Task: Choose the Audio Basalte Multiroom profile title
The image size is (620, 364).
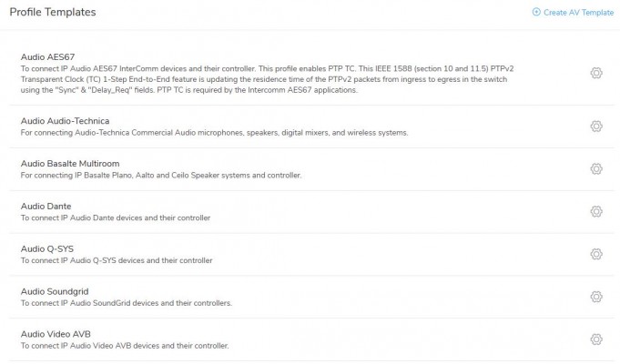Action: point(70,164)
